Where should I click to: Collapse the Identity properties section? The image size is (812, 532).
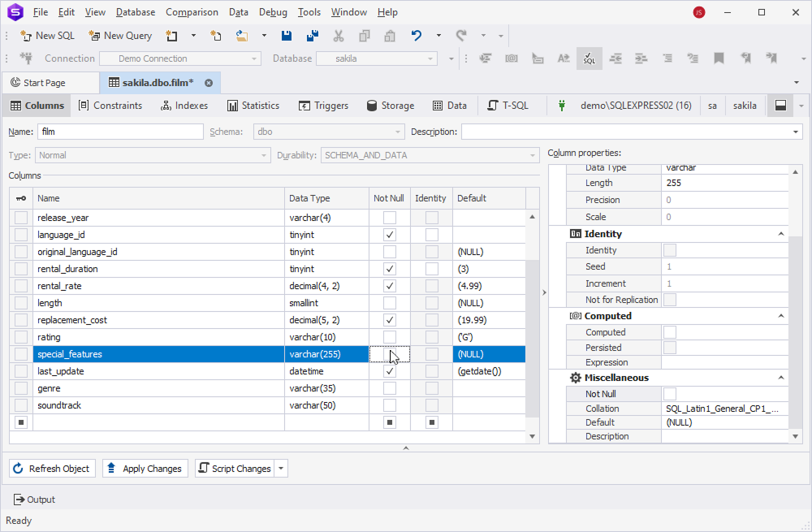pos(781,234)
